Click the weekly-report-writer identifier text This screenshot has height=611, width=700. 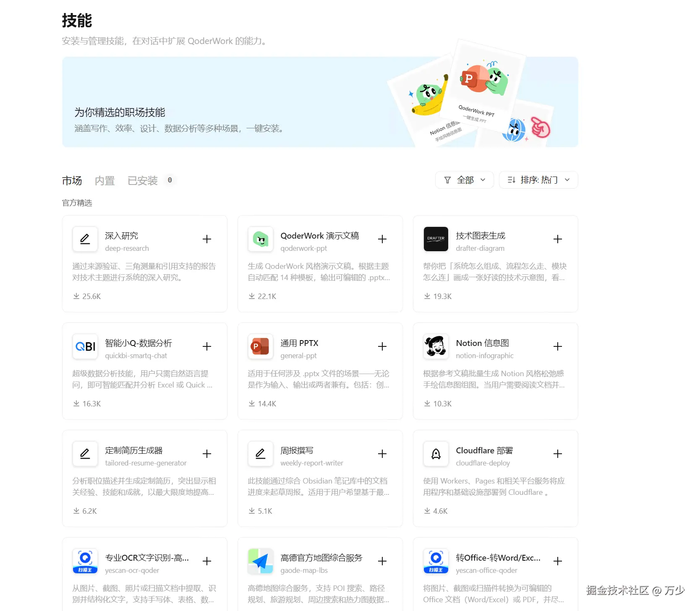pyautogui.click(x=312, y=463)
